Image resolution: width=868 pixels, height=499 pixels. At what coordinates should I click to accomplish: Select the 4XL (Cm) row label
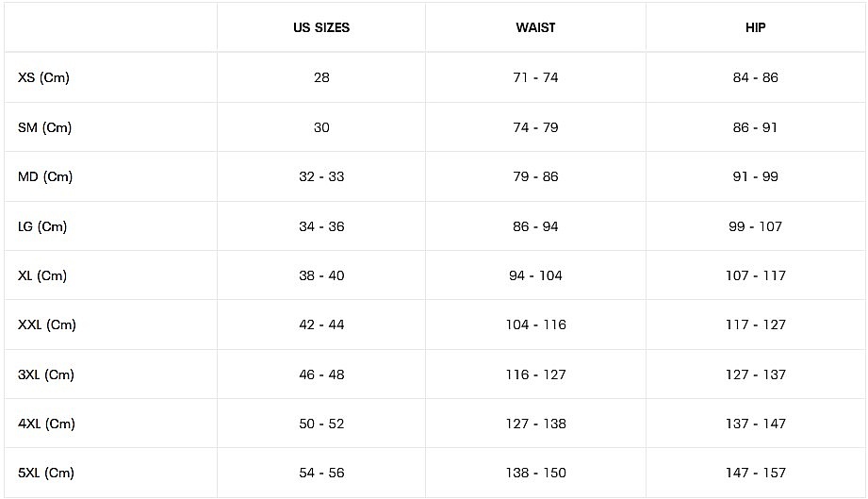click(x=45, y=424)
